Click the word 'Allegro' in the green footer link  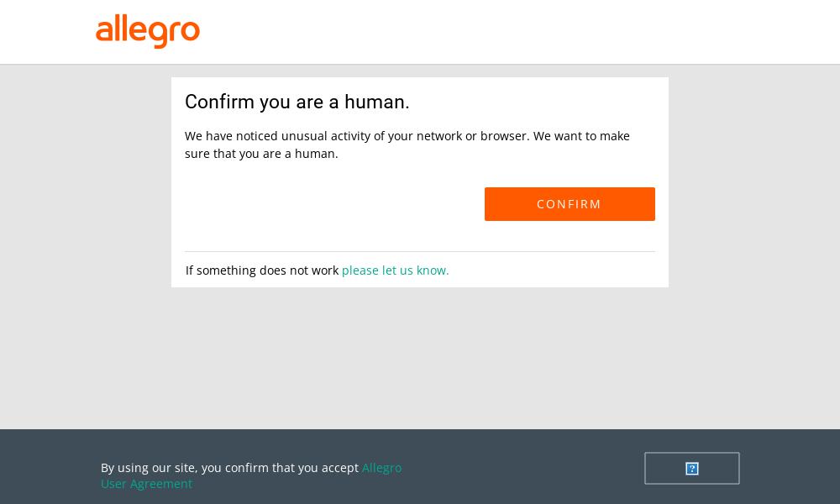[x=381, y=468]
